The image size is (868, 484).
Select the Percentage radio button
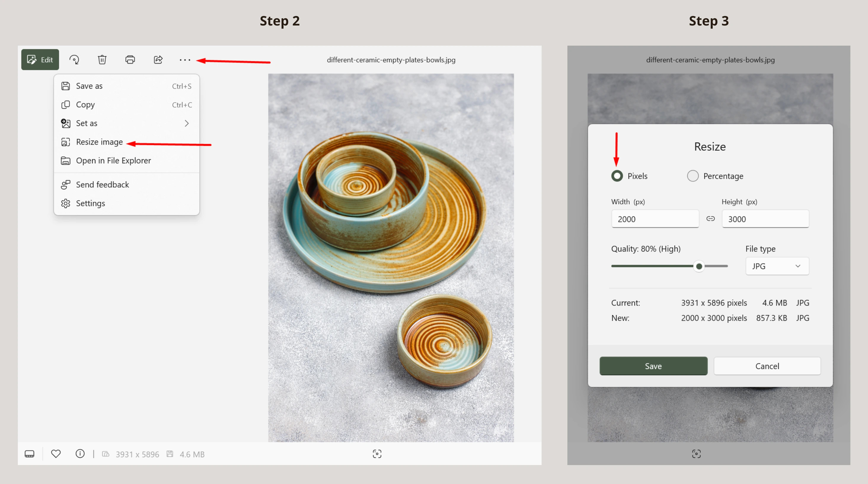click(693, 176)
